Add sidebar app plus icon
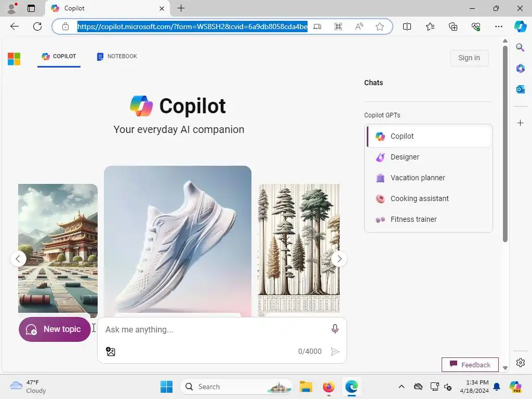532x399 pixels. click(520, 123)
